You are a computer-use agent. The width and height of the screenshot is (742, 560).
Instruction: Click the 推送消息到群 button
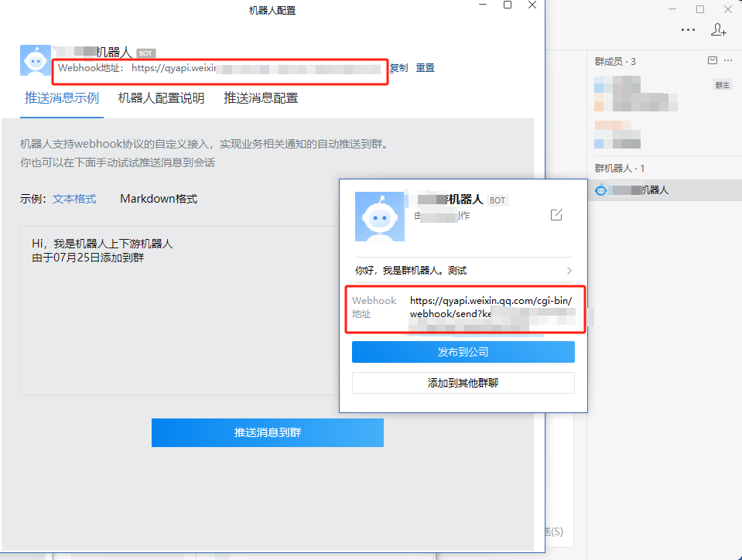(x=268, y=432)
